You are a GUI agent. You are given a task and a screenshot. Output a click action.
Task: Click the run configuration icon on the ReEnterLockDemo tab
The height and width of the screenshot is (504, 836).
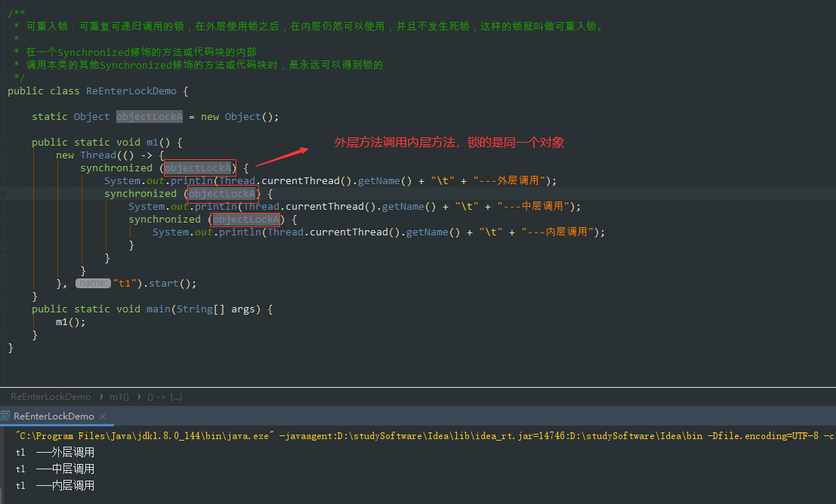[5, 416]
